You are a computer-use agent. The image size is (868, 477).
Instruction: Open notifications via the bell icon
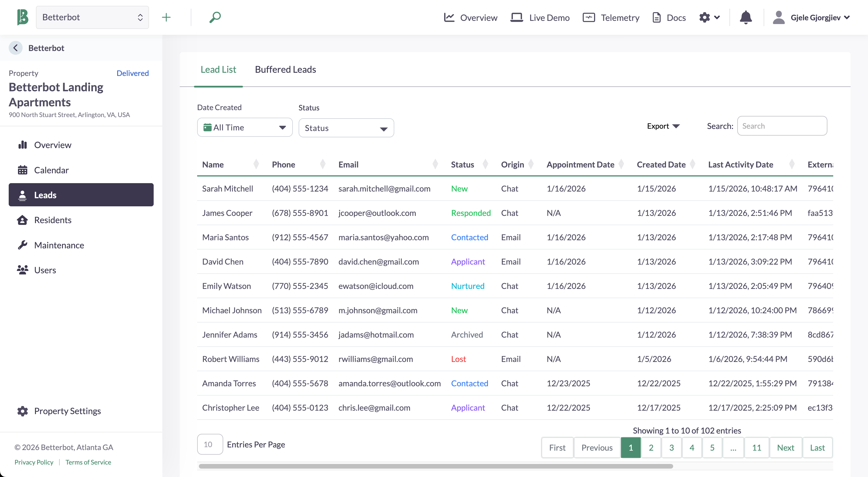coord(745,17)
